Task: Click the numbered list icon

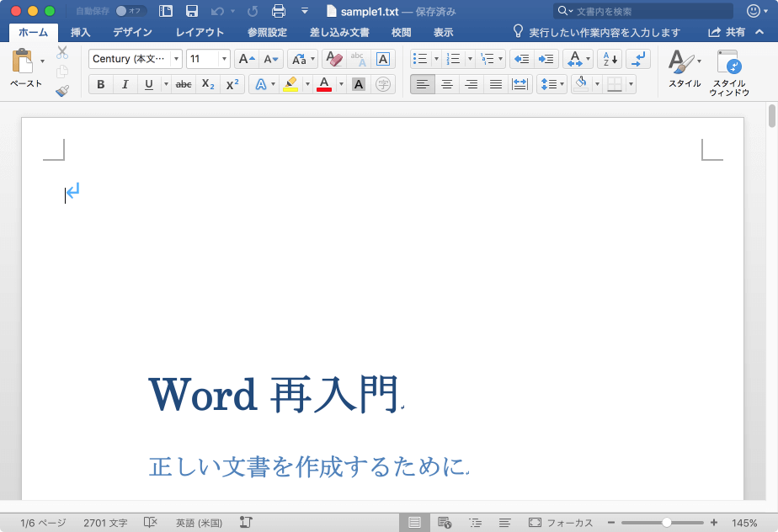Action: click(x=454, y=59)
